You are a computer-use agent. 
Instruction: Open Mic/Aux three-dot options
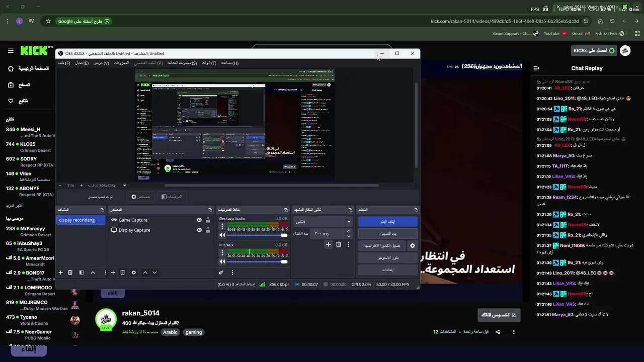coord(222,253)
